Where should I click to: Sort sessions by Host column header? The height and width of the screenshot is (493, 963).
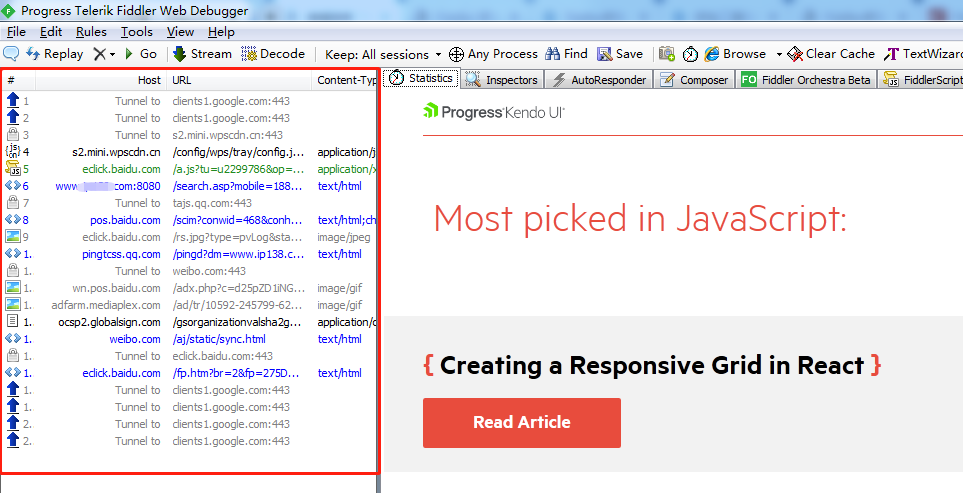pos(101,80)
